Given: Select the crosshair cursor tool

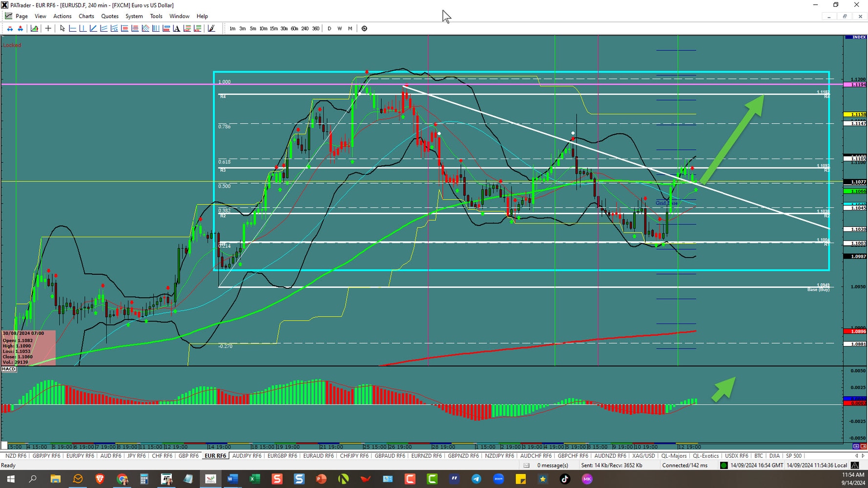Looking at the screenshot, I should click(48, 28).
